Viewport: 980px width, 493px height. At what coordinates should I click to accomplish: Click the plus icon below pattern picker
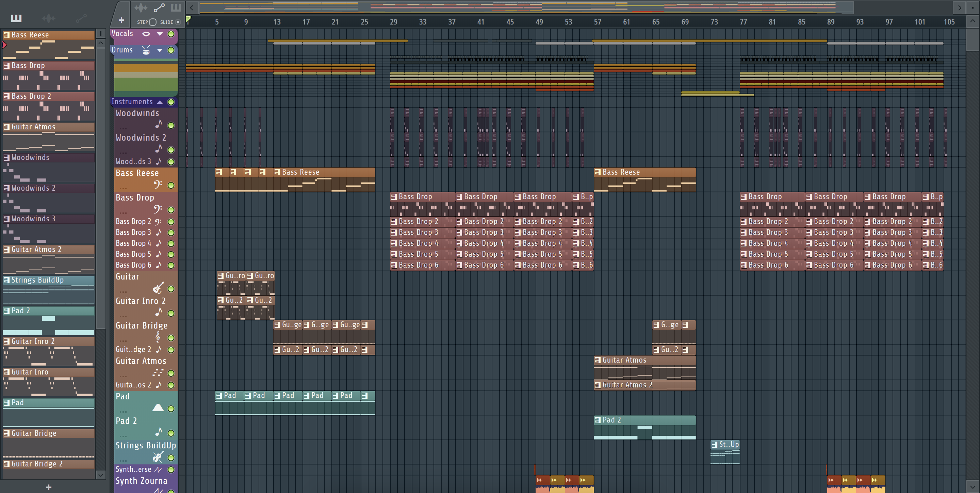[x=48, y=487]
